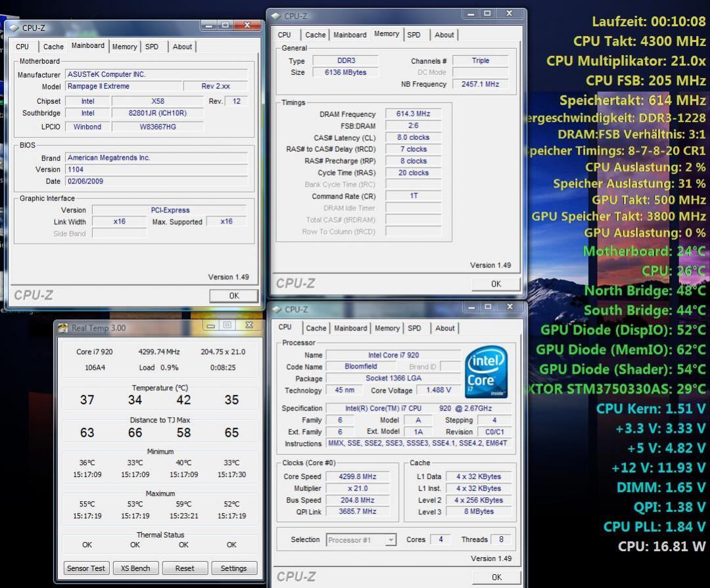Open the Cache tab in the Mainboard CPU-Z window
Screen dimensions: 710x588
53,47
